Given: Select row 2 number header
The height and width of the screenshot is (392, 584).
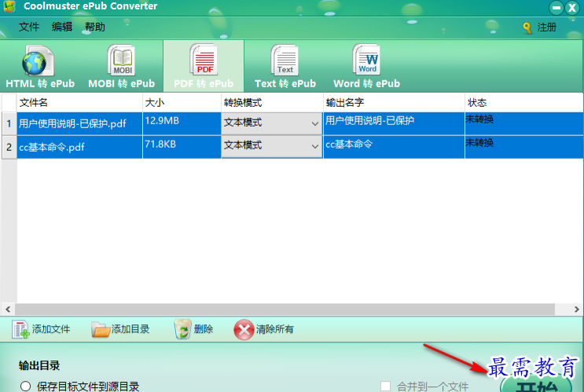Looking at the screenshot, I should [9, 147].
